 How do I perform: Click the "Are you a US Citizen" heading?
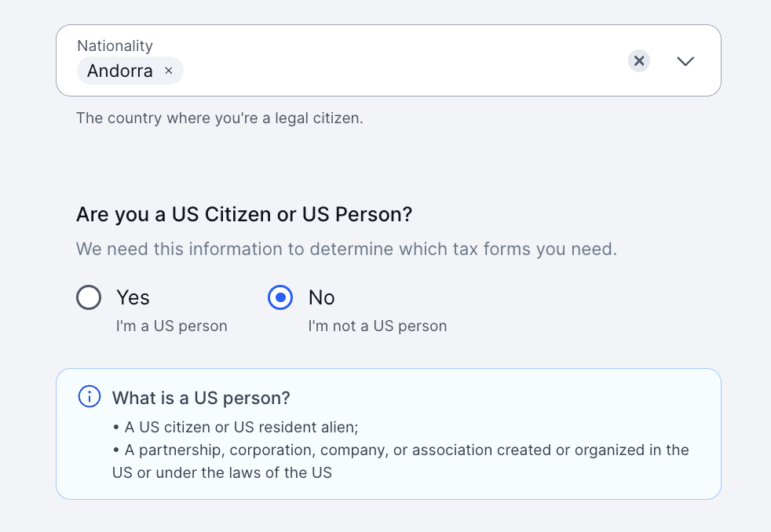(243, 214)
